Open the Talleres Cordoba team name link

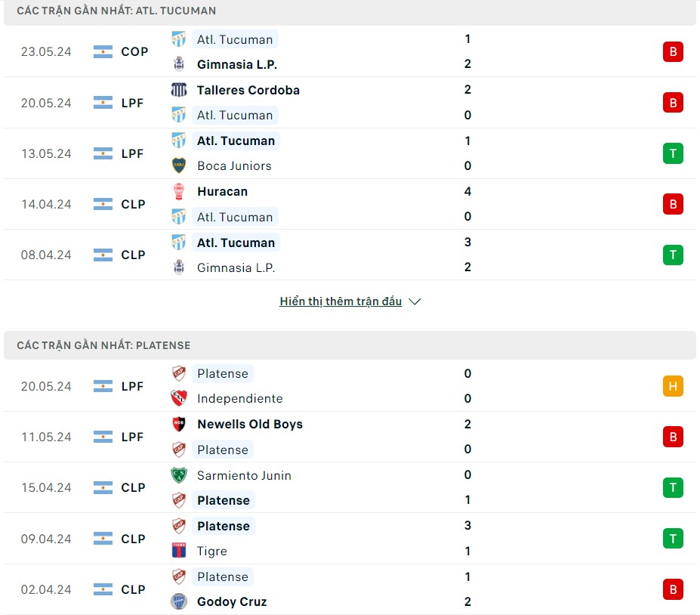pos(248,90)
